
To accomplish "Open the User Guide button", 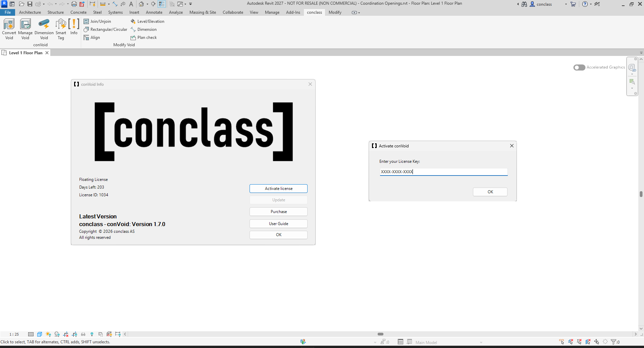I will (278, 224).
